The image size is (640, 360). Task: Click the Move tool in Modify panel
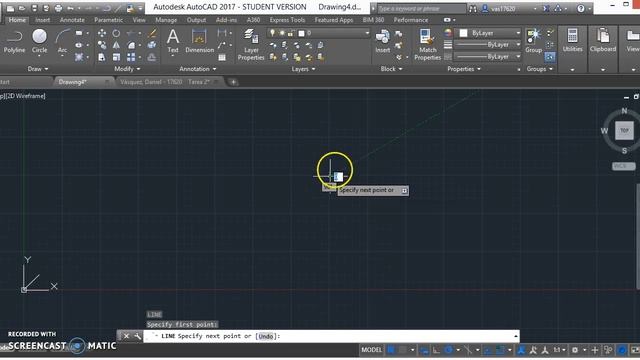point(102,33)
